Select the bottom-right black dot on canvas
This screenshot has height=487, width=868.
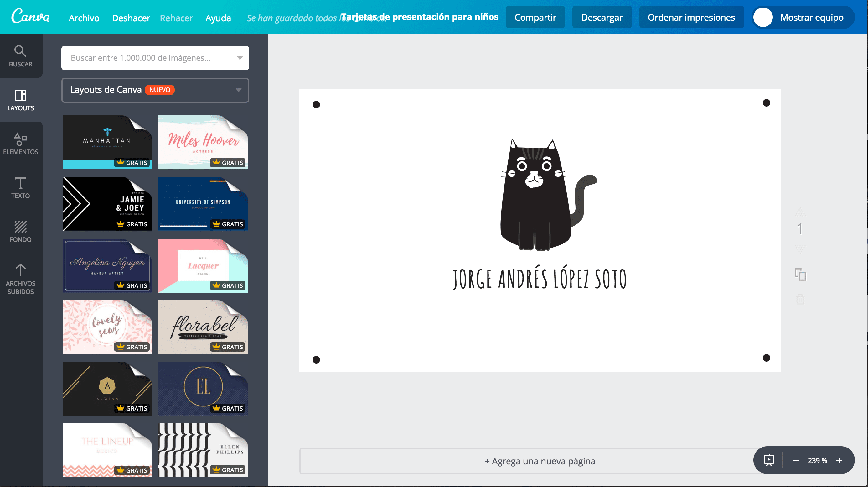(766, 358)
